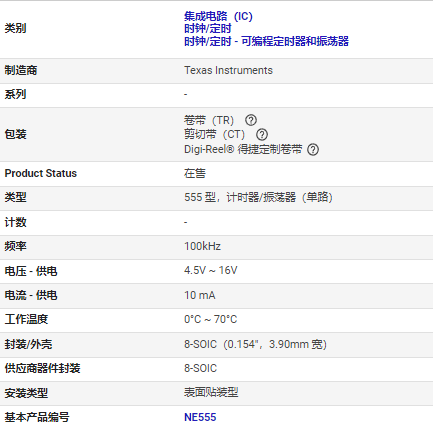Click help icon beside Digi-Reel 得捷定制卷带
This screenshot has width=433, height=429.
[313, 149]
